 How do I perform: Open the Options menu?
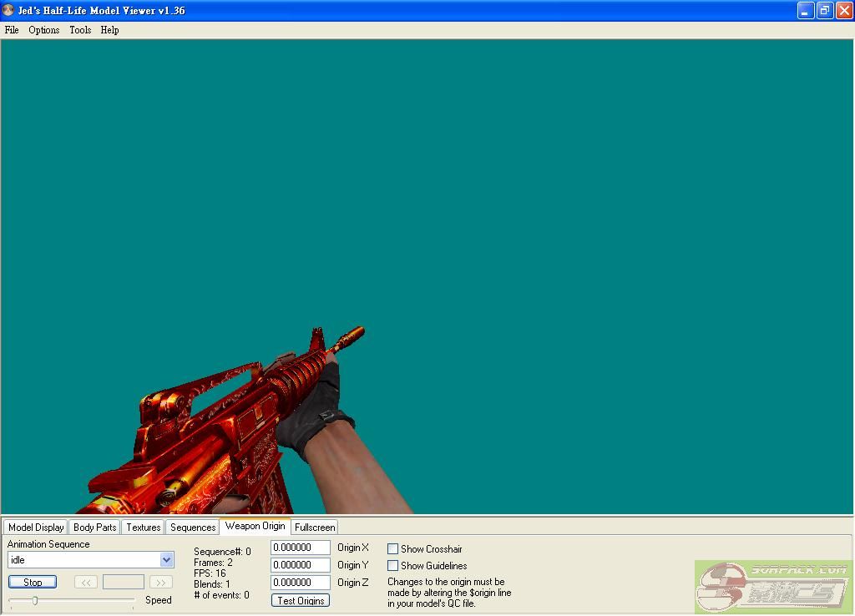click(x=43, y=30)
